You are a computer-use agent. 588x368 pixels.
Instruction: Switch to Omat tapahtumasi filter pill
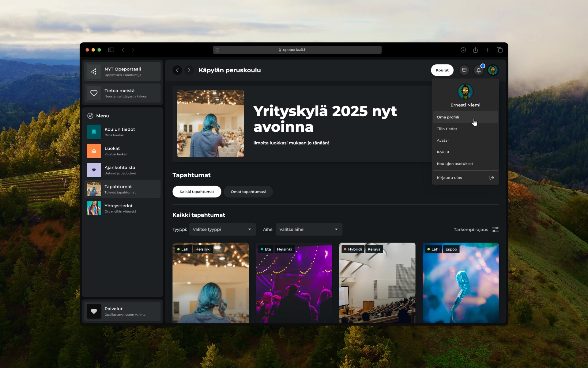coord(248,192)
